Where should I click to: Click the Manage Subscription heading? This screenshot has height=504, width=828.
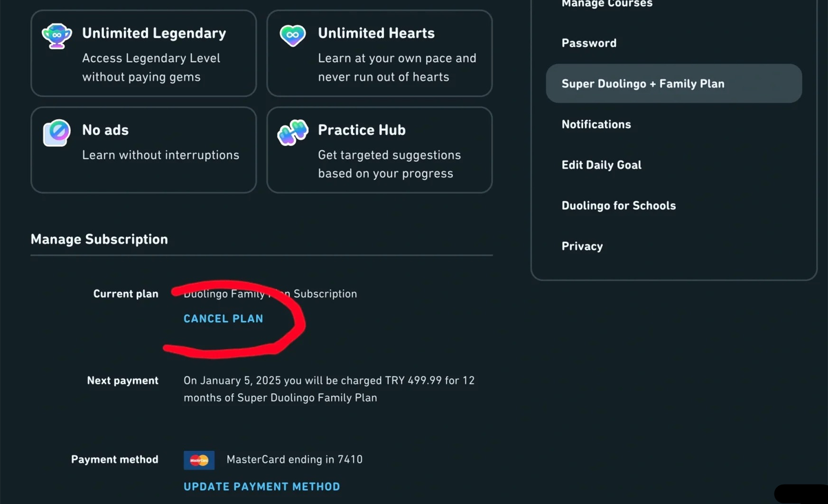pyautogui.click(x=99, y=239)
